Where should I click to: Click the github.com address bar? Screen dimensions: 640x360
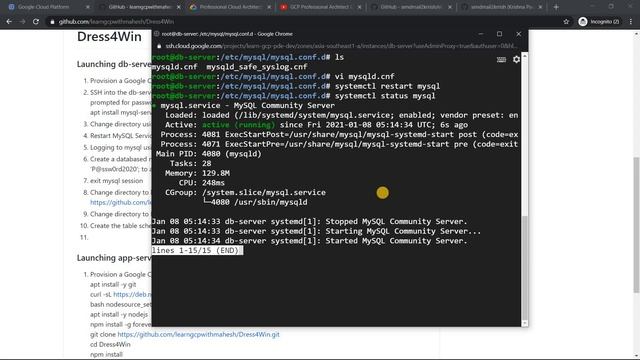(x=302, y=22)
